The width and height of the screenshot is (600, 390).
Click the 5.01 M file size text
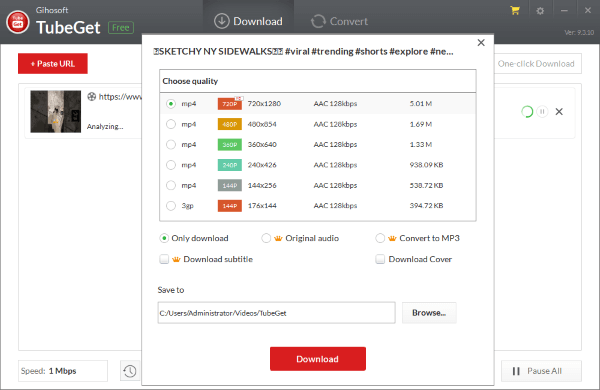click(421, 104)
